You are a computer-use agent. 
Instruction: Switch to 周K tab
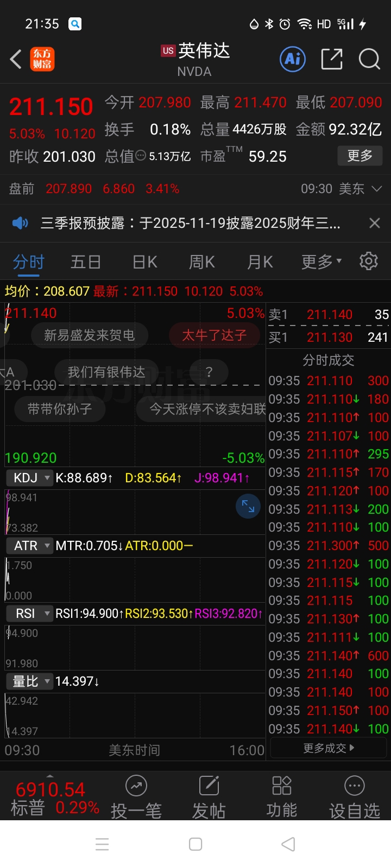(202, 262)
